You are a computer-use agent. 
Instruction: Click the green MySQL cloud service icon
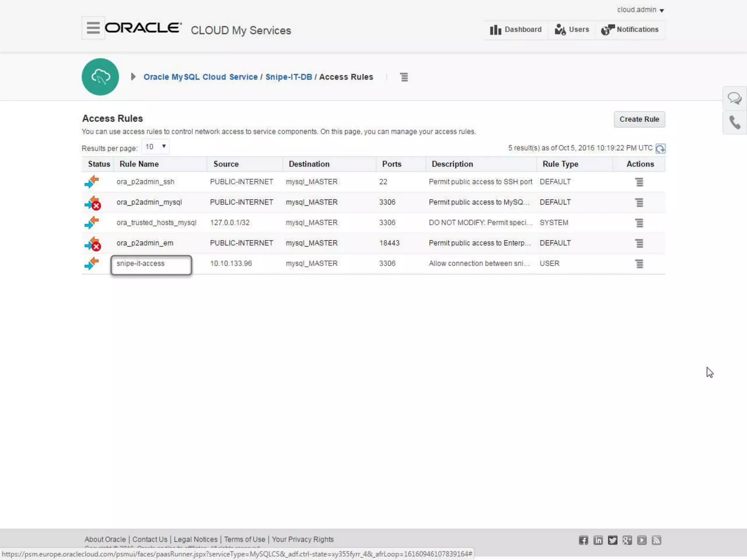(100, 77)
